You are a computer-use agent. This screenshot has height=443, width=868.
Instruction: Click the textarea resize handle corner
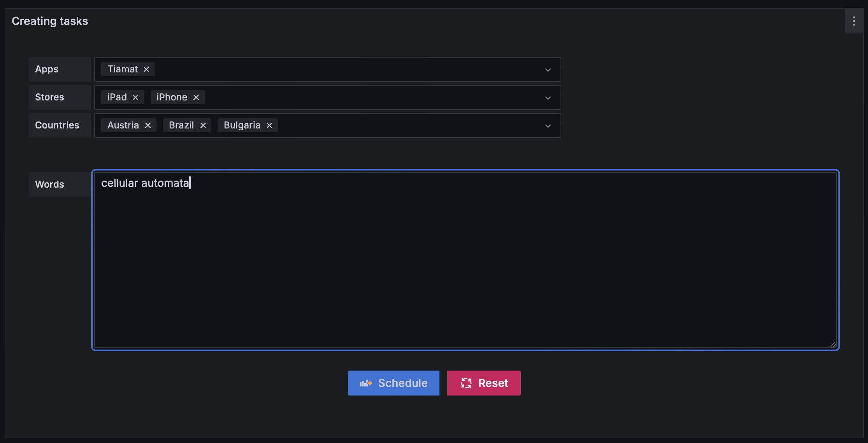[x=833, y=344]
